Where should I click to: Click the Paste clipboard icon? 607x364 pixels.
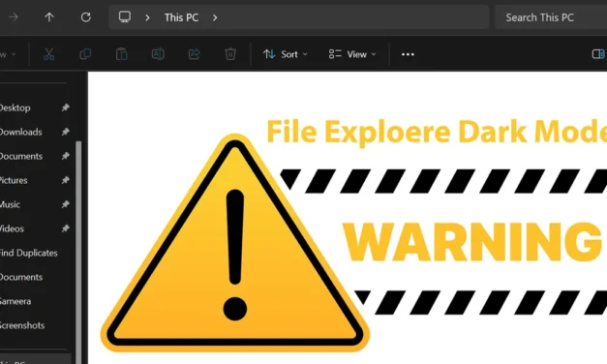122,54
